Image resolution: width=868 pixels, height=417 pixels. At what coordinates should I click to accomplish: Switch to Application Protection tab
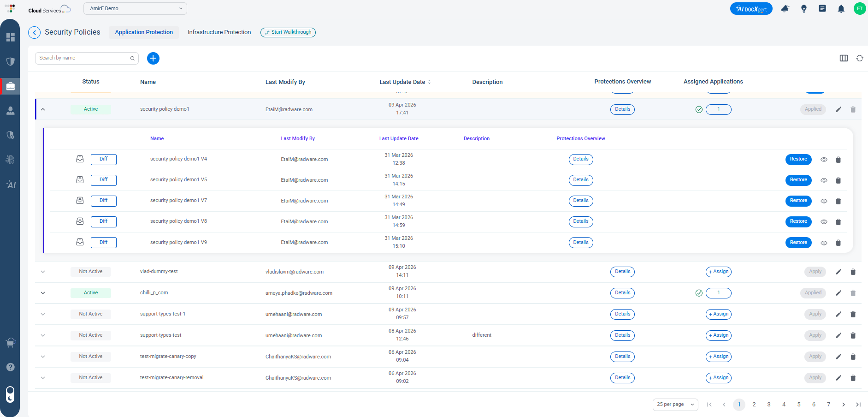coord(144,32)
